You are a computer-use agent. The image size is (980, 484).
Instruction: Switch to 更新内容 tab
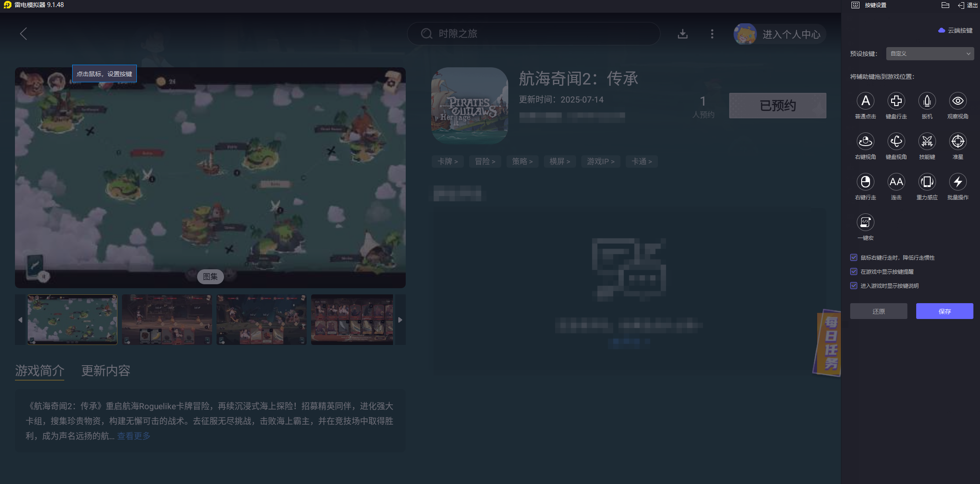point(106,370)
